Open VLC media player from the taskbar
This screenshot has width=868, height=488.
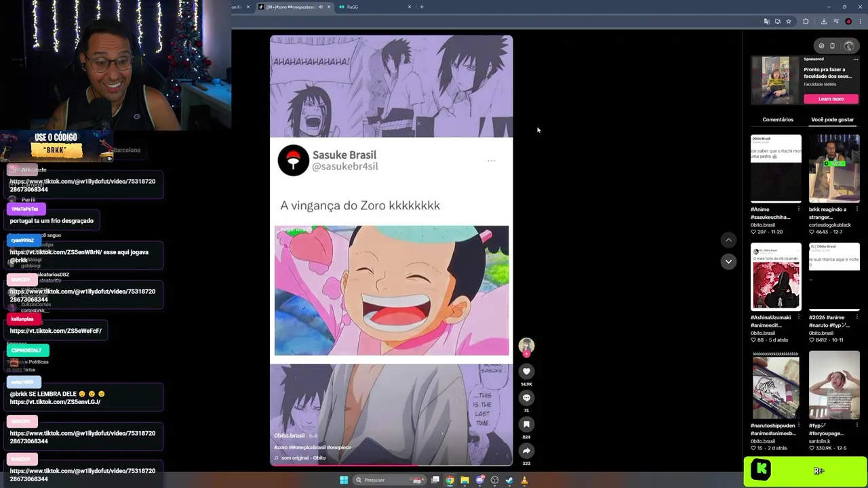(524, 480)
